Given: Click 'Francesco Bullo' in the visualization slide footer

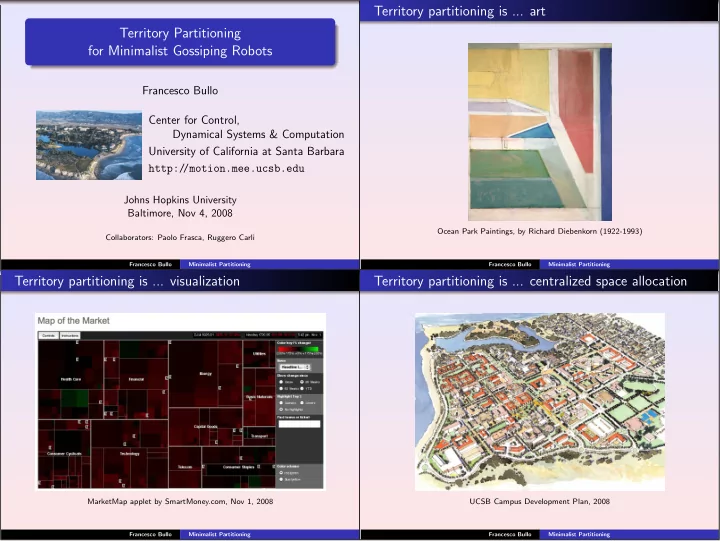Looking at the screenshot, I should 151,534.
